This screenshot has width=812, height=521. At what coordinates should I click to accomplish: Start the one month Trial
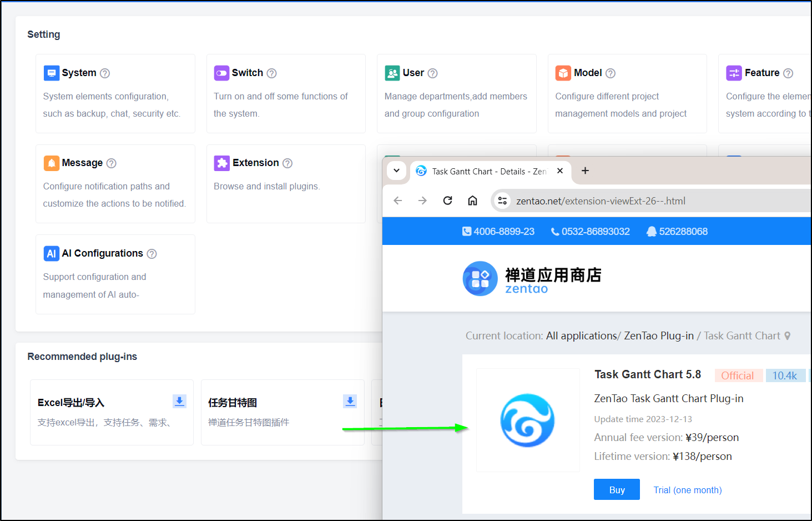click(688, 490)
